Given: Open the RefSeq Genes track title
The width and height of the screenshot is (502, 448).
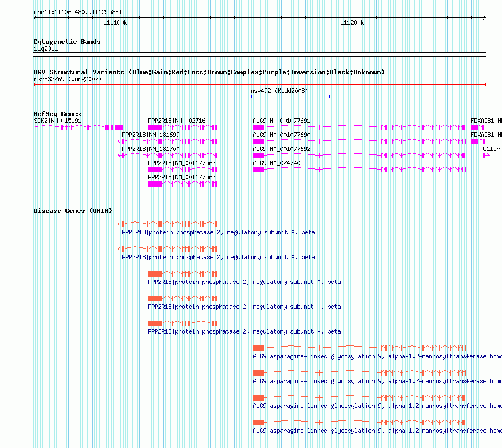Looking at the screenshot, I should click(x=57, y=114).
